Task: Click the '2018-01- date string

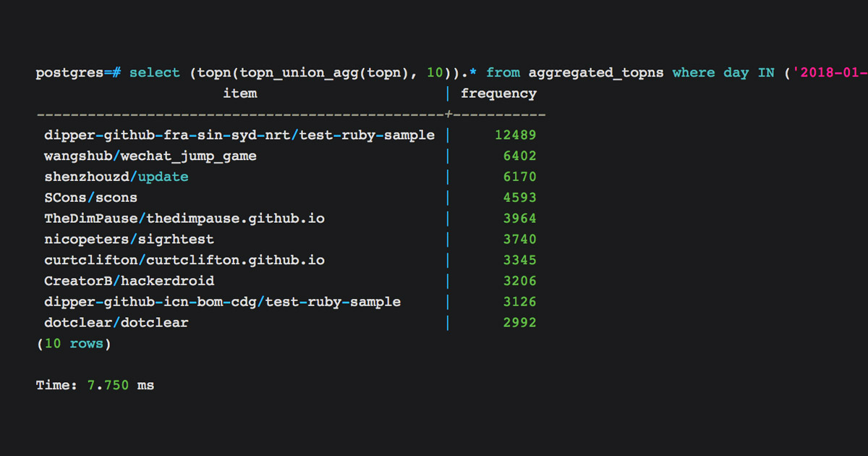Action: pos(830,73)
